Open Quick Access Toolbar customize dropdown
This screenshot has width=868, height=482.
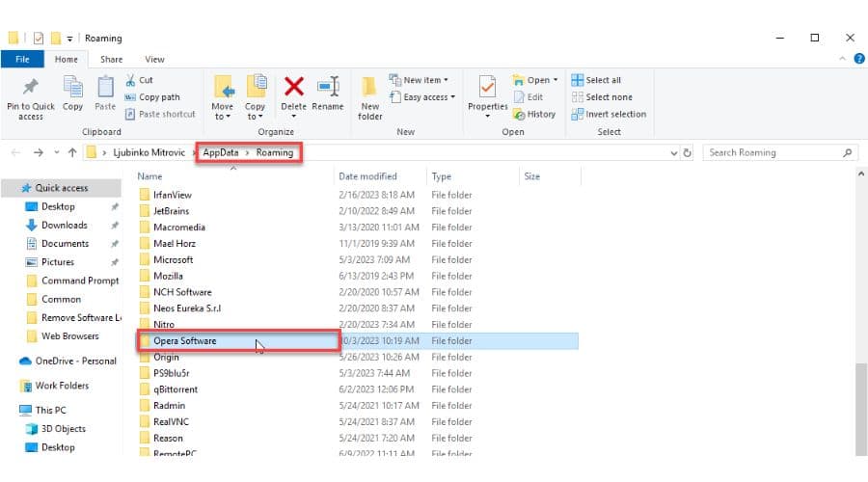69,39
